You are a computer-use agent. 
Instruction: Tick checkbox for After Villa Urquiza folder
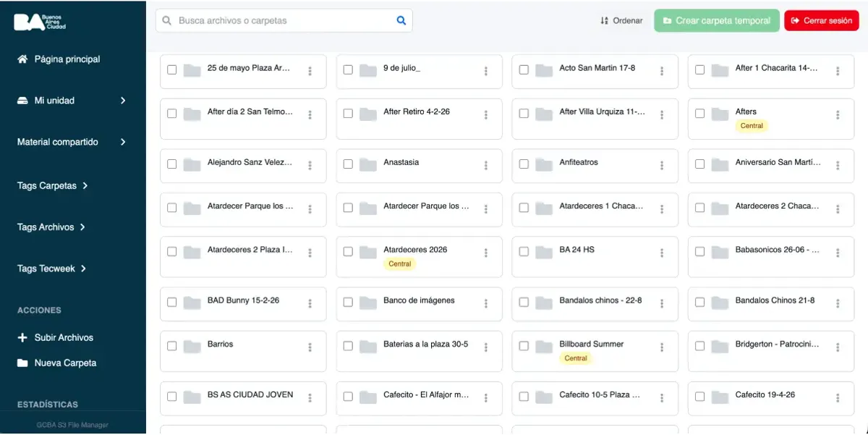click(524, 114)
